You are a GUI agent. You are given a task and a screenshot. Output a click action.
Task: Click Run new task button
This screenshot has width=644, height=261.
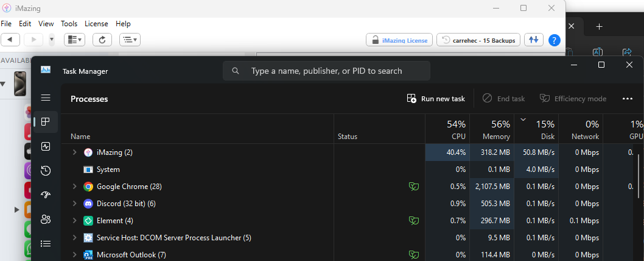[x=436, y=99]
